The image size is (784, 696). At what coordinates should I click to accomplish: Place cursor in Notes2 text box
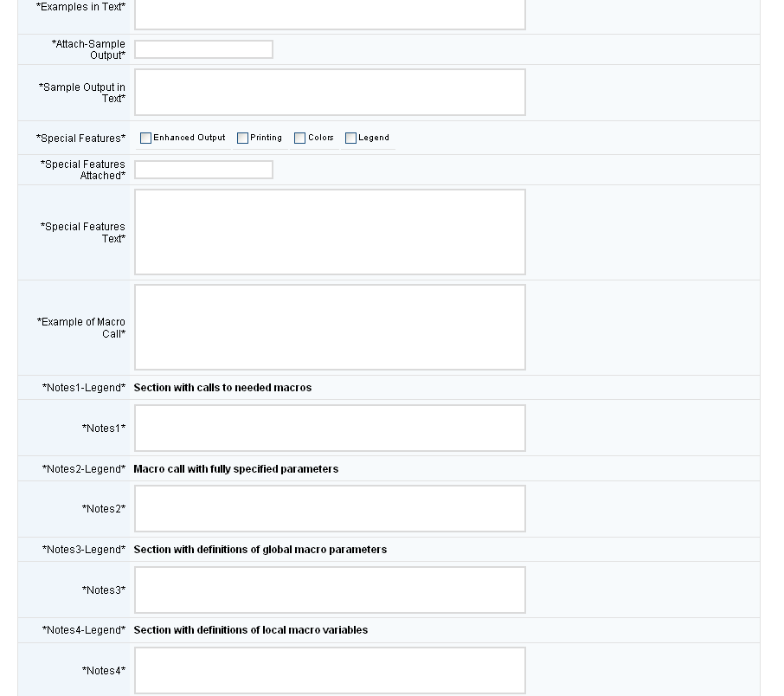(330, 508)
